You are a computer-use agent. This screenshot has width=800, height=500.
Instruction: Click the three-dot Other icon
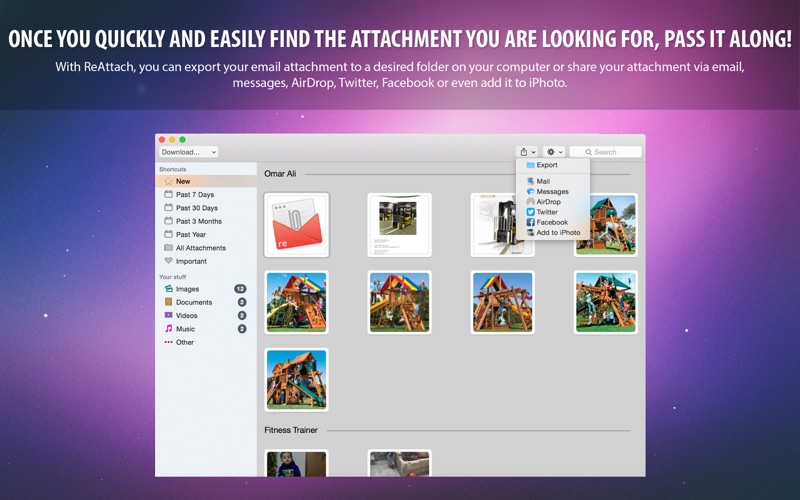tap(168, 342)
